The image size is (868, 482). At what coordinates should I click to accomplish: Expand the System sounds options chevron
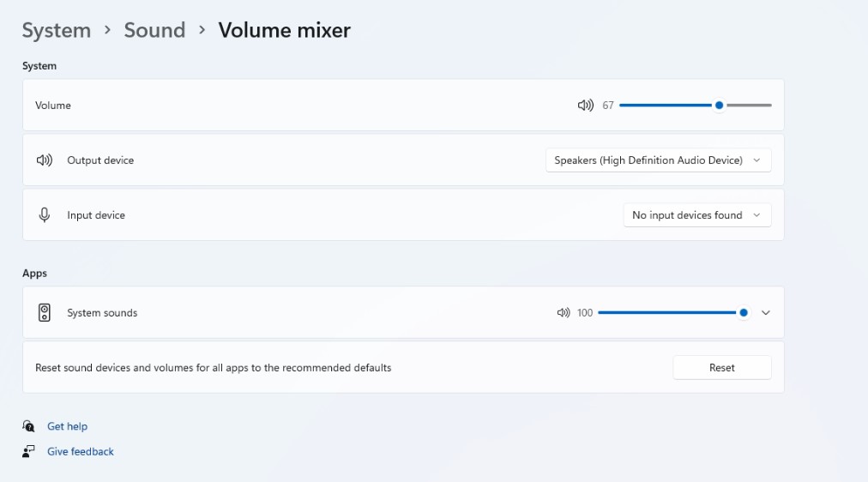tap(766, 313)
